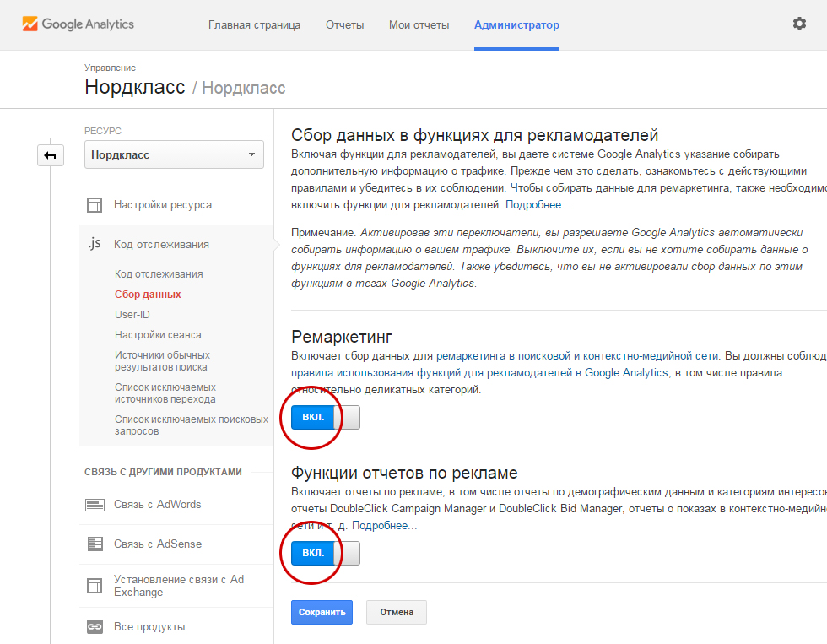Click the .js tracking code icon
Image resolution: width=827 pixels, height=644 pixels.
[x=95, y=244]
